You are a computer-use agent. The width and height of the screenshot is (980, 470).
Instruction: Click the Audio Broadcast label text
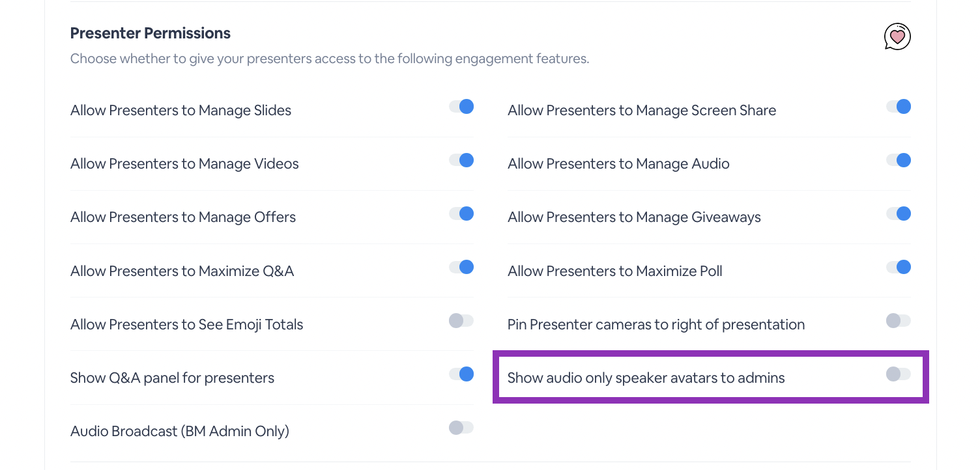click(179, 431)
